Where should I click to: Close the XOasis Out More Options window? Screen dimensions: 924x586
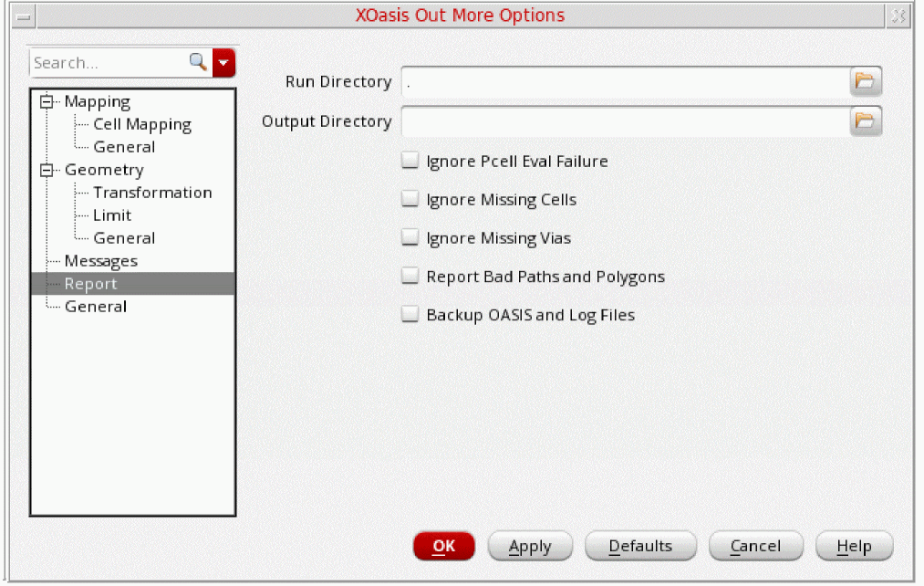pos(898,16)
